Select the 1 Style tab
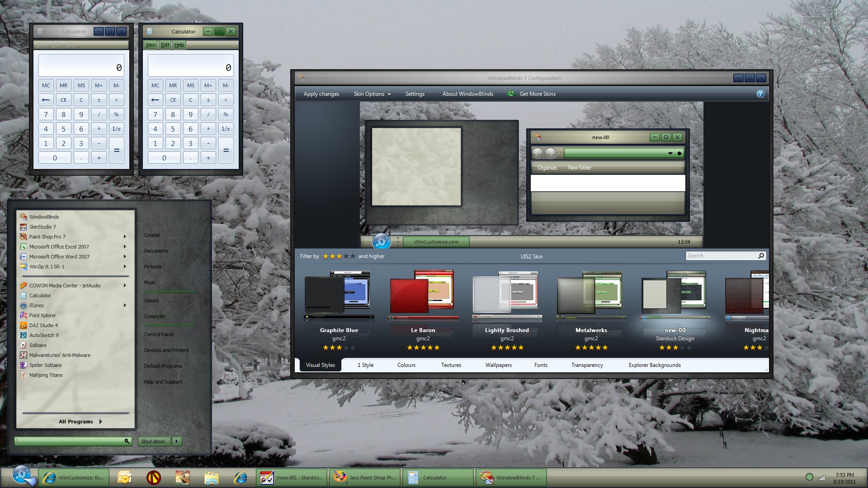This screenshot has width=868, height=488. coord(365,365)
